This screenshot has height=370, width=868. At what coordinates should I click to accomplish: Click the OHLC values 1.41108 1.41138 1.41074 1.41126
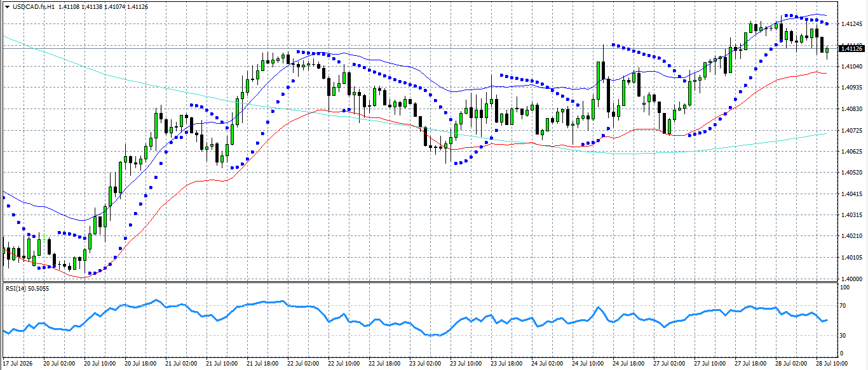(x=103, y=6)
